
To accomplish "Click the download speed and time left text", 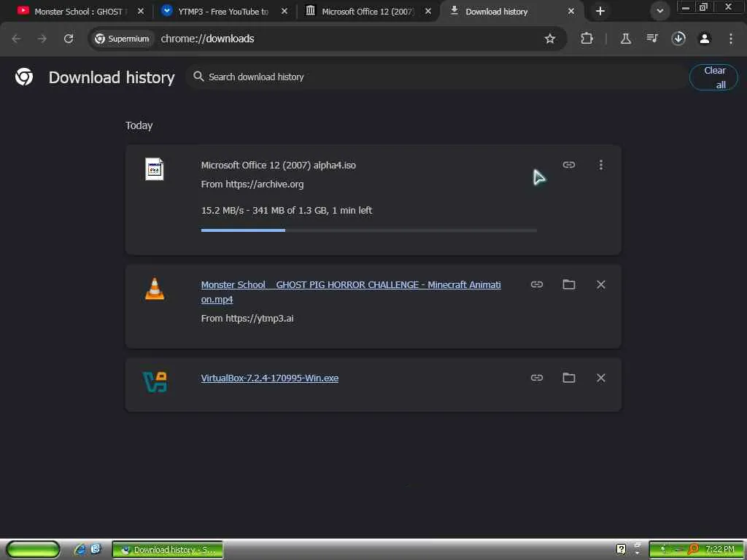I will click(286, 211).
